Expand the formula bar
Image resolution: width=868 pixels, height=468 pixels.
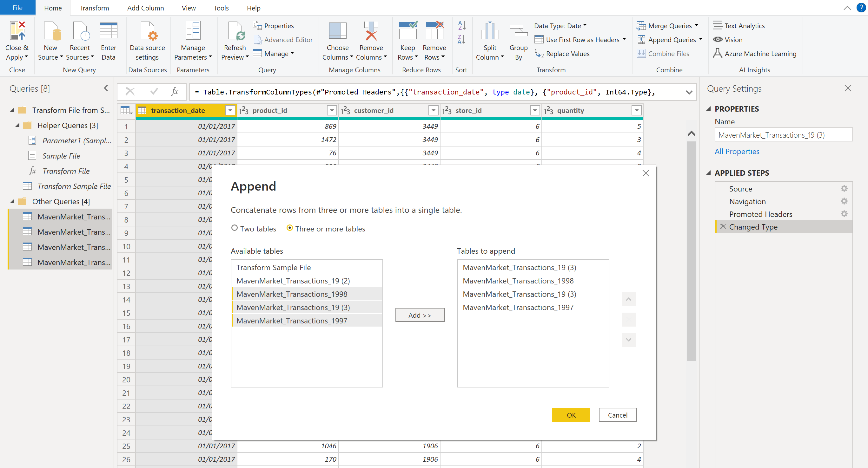point(689,92)
